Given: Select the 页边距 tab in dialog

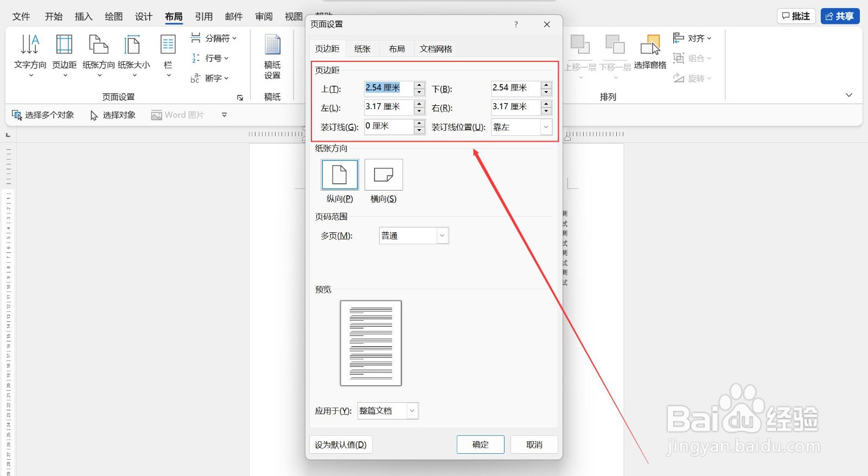Looking at the screenshot, I should (327, 49).
